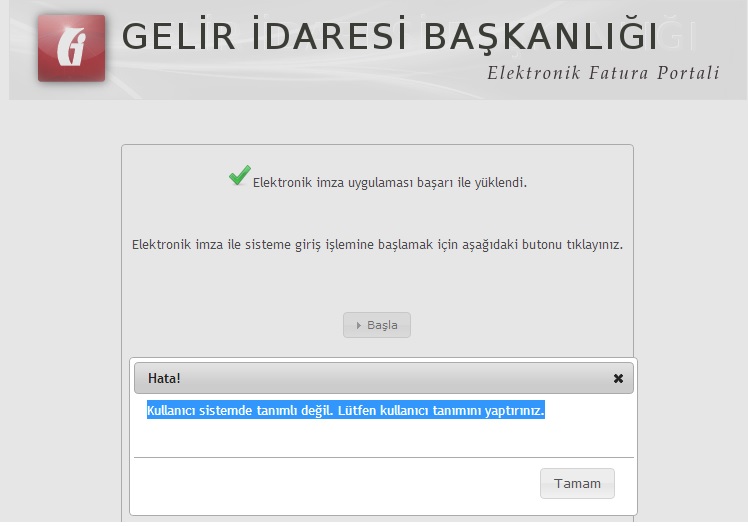Click the blank dialog area below the error text
This screenshot has width=748, height=526.
click(x=383, y=437)
